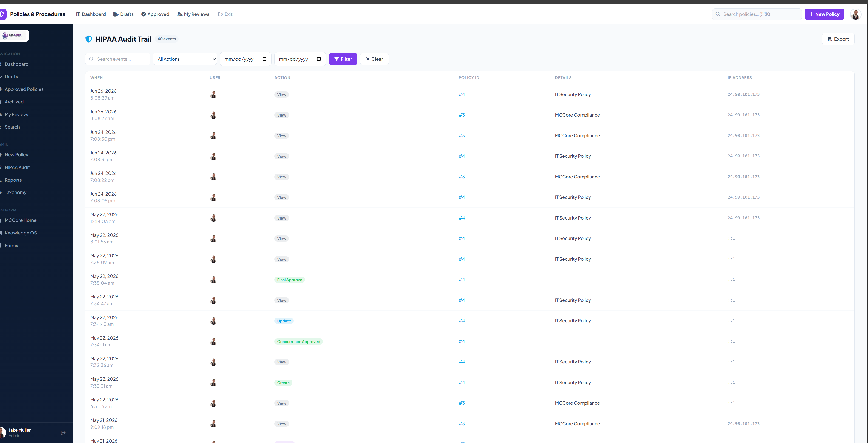
Task: Open Dashboard in the sidebar
Action: (x=16, y=64)
